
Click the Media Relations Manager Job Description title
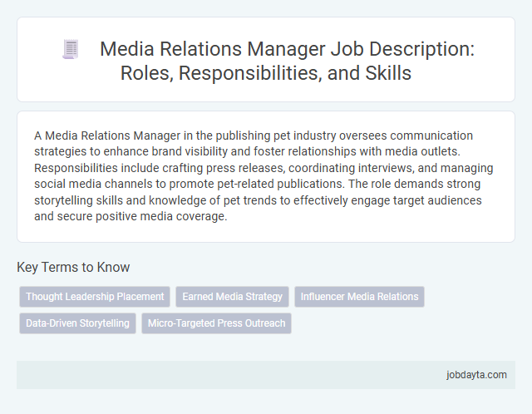287,61
